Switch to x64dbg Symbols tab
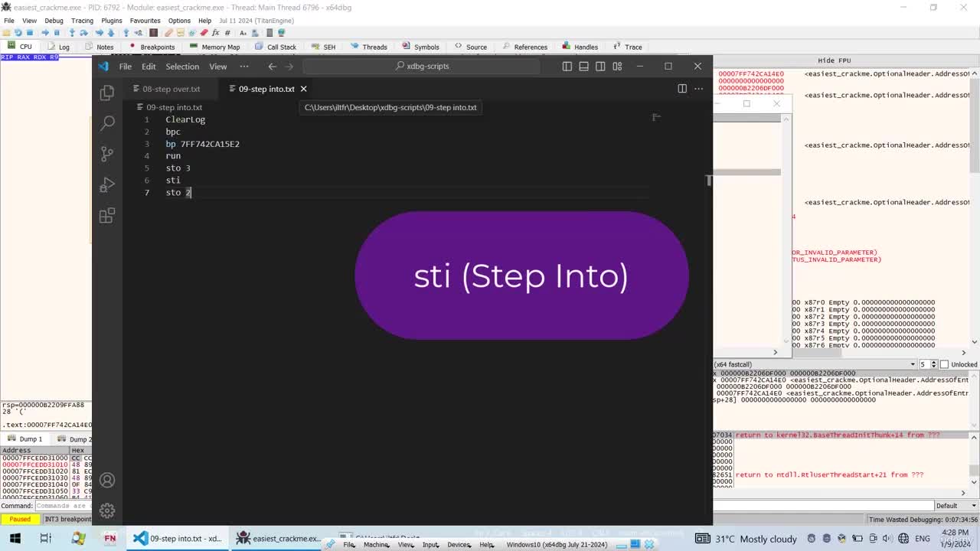 pos(420,47)
